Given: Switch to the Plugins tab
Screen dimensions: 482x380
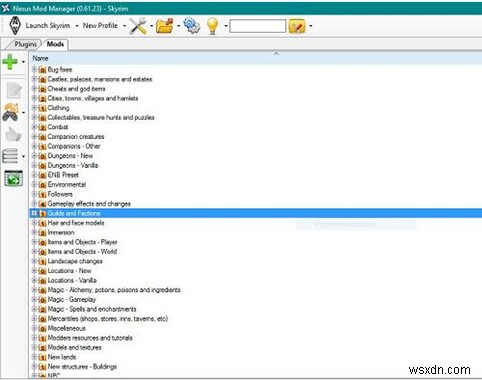Looking at the screenshot, I should [x=25, y=44].
